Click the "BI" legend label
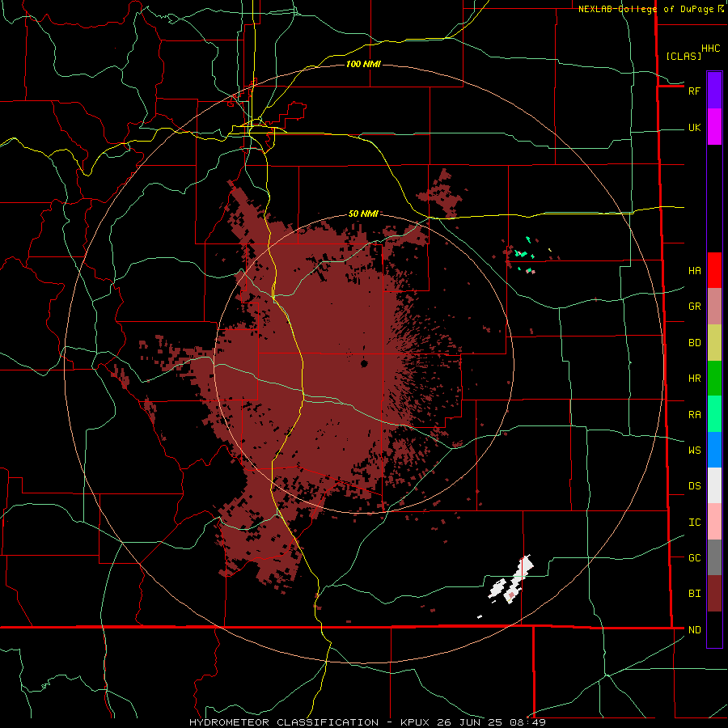728x728 pixels. point(694,594)
